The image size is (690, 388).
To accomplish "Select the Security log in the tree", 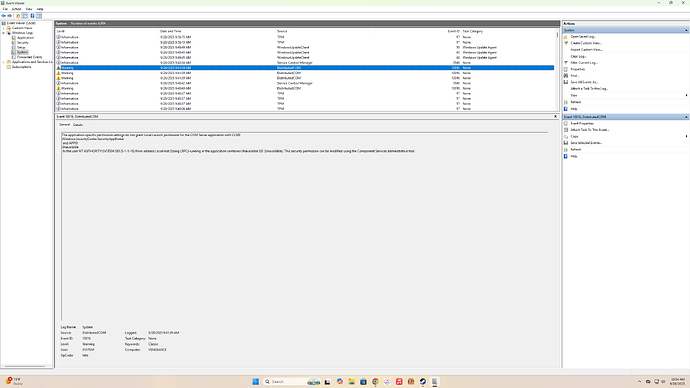I will coord(22,43).
